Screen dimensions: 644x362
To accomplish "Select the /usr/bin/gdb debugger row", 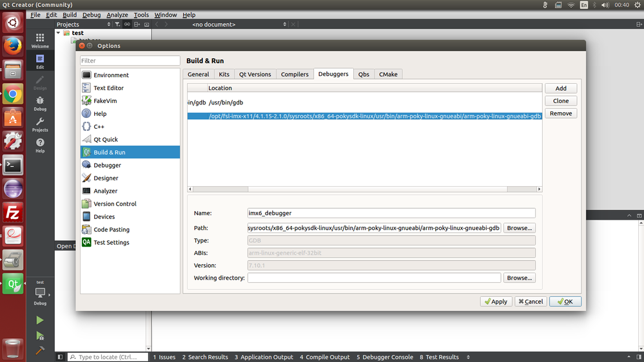I will [364, 102].
